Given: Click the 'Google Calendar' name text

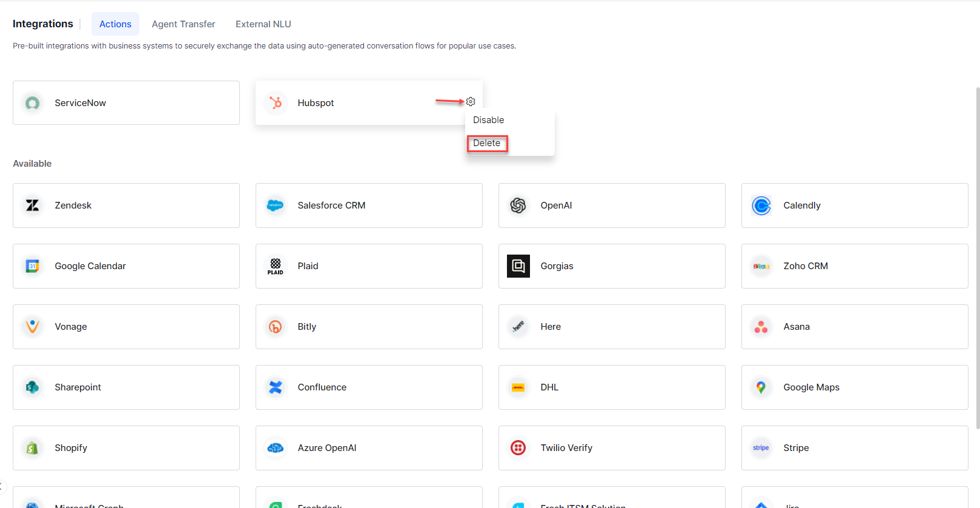Looking at the screenshot, I should (x=90, y=266).
